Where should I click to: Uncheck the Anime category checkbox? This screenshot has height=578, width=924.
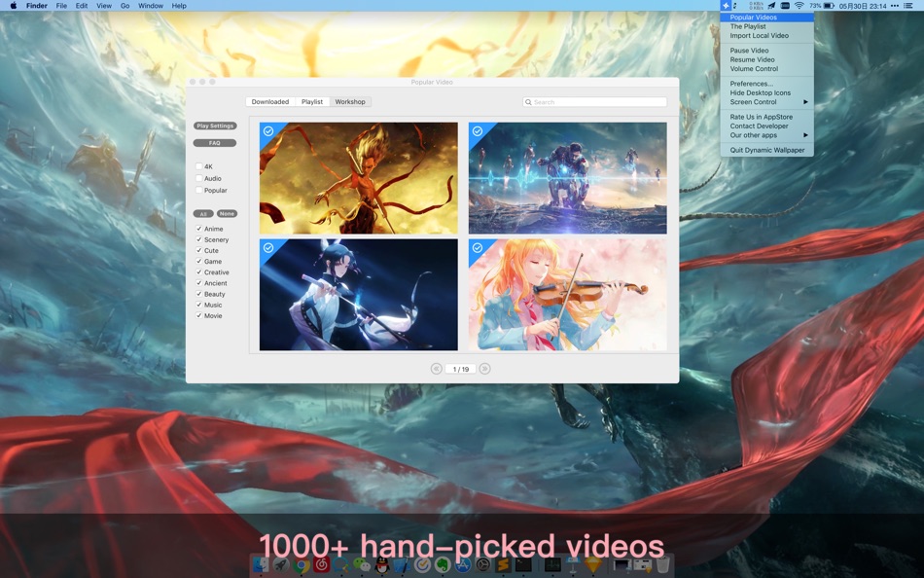pos(199,229)
